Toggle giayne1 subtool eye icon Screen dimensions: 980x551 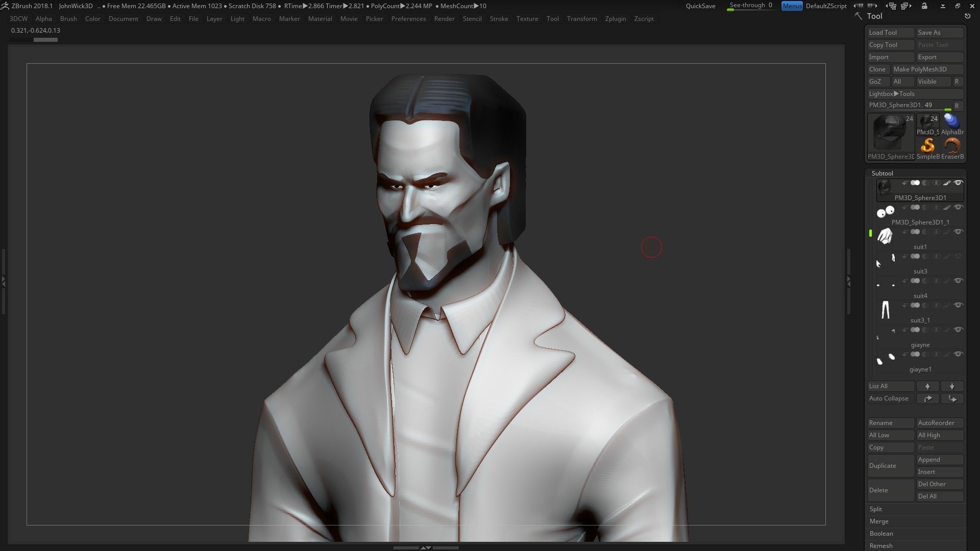coord(958,354)
